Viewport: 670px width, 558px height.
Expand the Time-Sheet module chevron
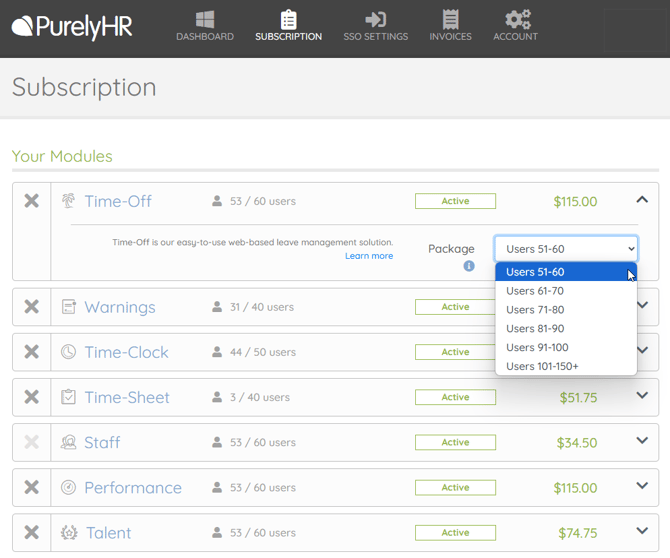pyautogui.click(x=642, y=395)
